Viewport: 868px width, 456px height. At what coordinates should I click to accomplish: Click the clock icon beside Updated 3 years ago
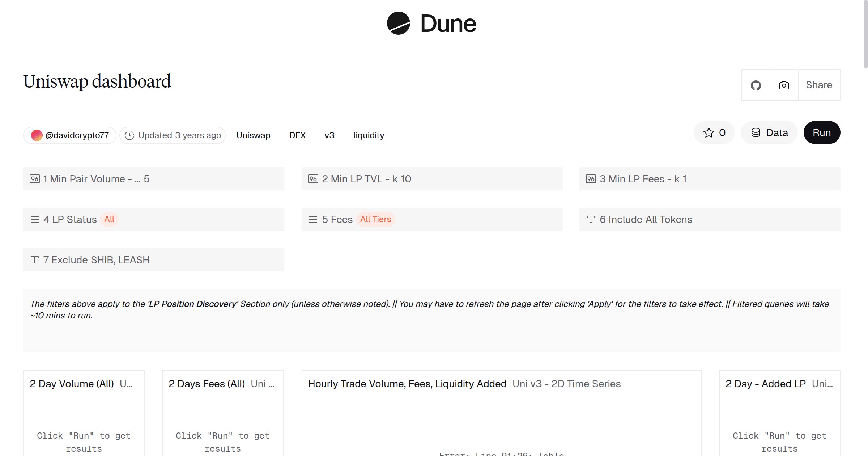pos(129,135)
